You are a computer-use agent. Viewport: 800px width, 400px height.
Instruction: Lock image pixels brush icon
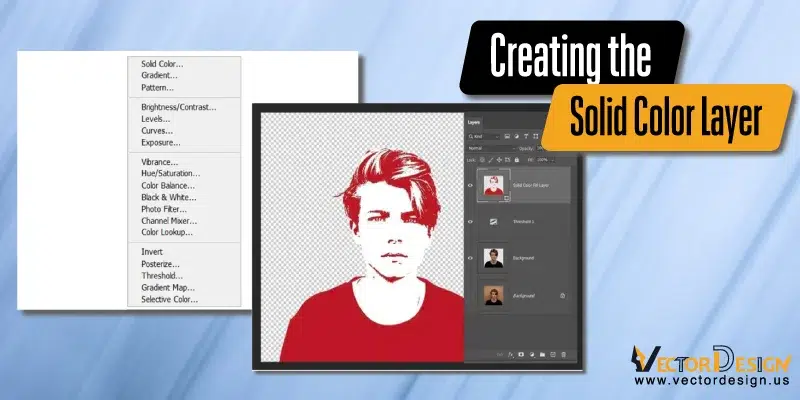tap(491, 160)
